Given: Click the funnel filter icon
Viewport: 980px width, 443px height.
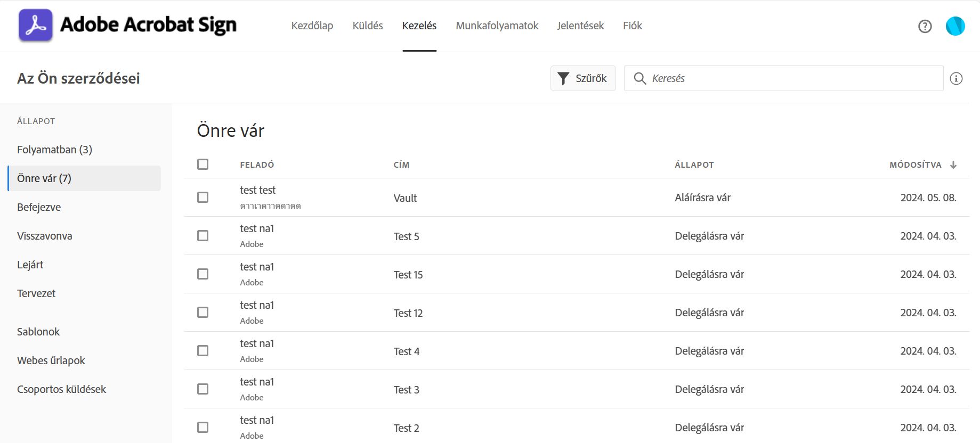Looking at the screenshot, I should 563,78.
